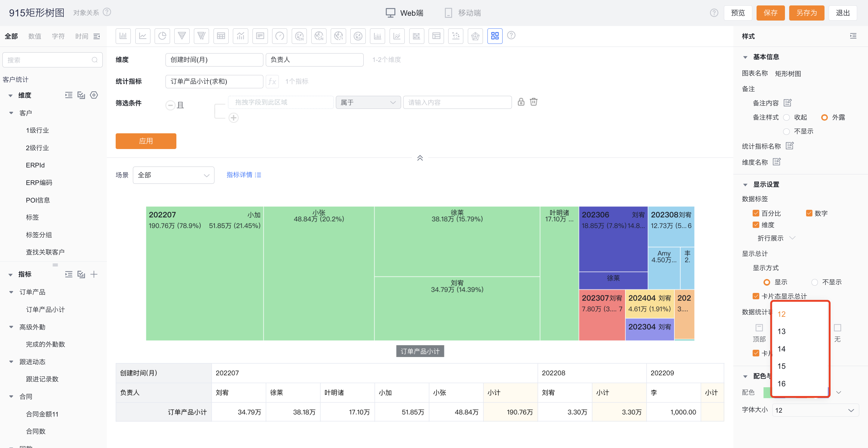Click help icon next to 对象关系

107,12
